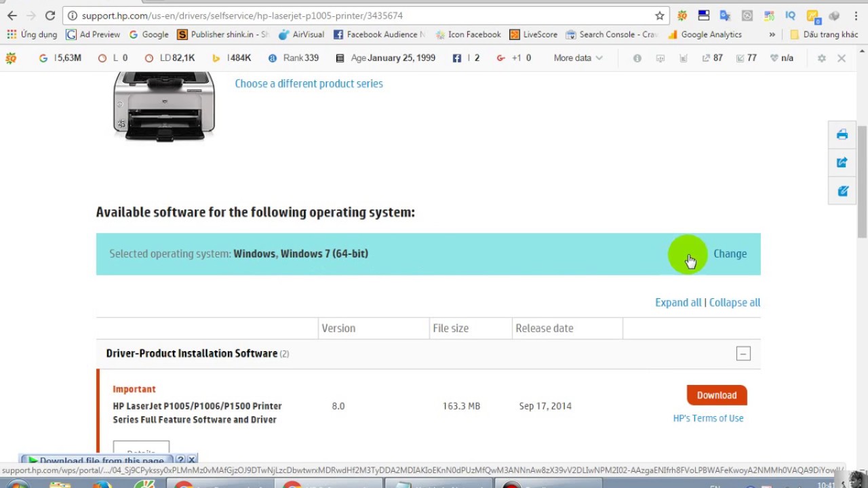Click the Google Translate extension icon
The width and height of the screenshot is (868, 488).
point(725,16)
